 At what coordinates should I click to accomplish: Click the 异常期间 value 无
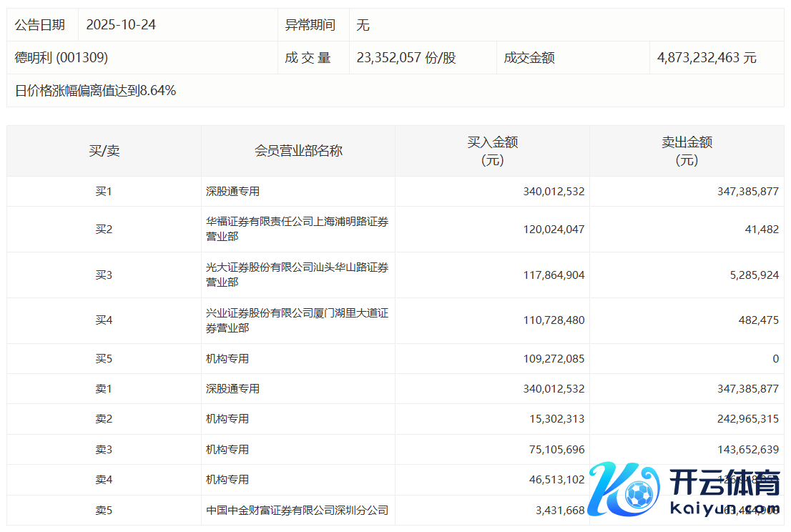coord(363,25)
